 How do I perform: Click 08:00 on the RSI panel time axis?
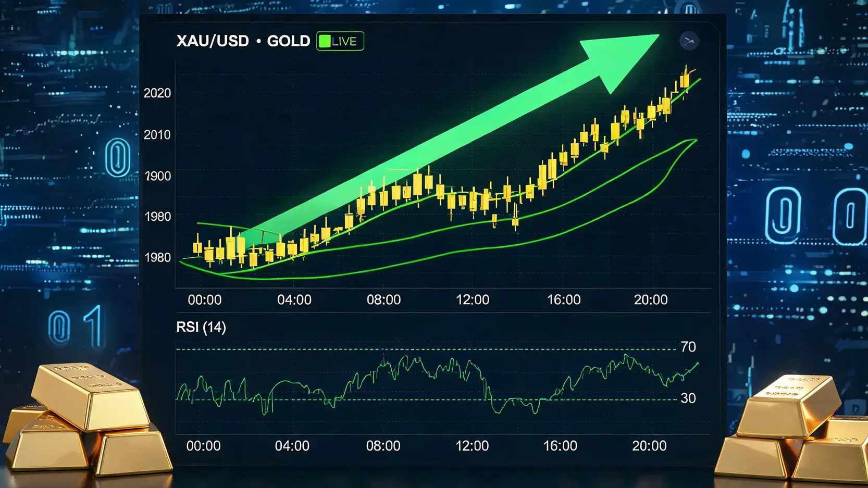(x=383, y=446)
